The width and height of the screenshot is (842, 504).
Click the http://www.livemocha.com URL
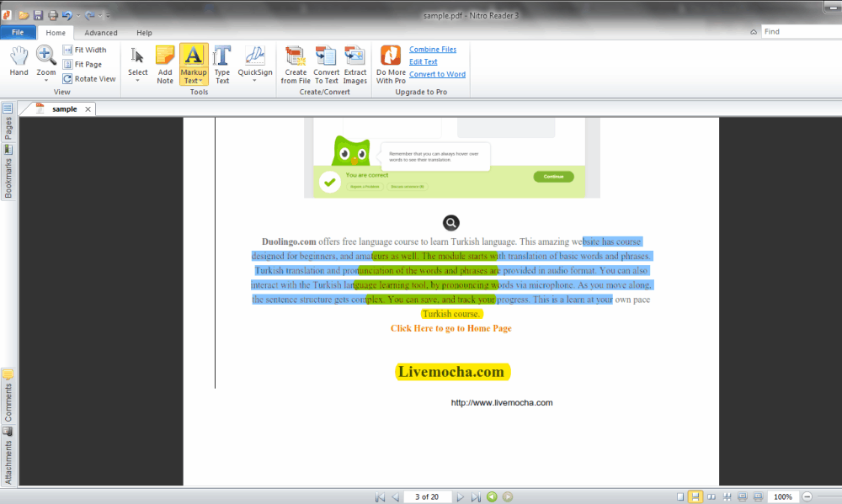502,402
